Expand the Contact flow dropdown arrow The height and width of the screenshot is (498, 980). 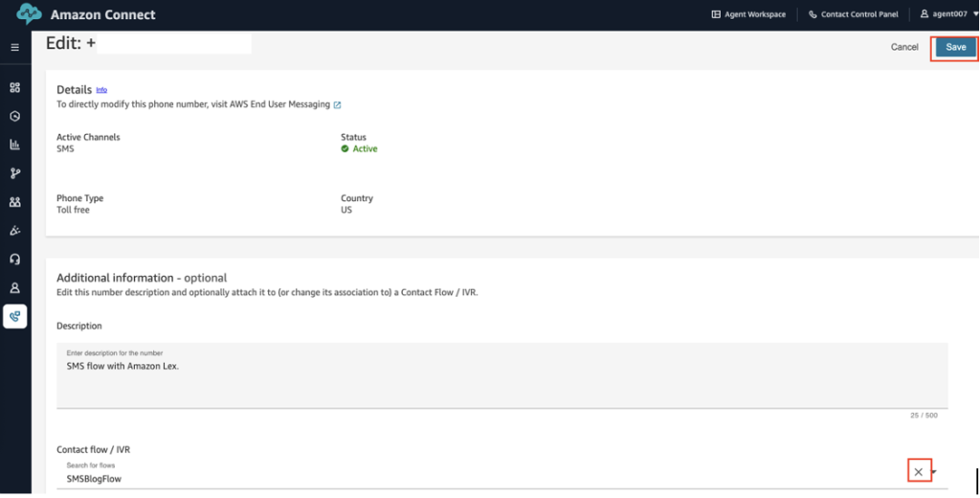tap(934, 472)
